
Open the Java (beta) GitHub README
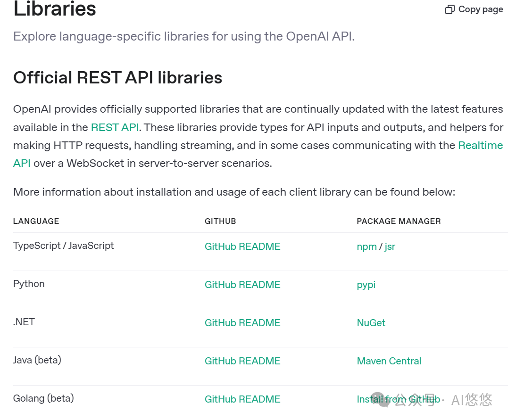pos(242,361)
